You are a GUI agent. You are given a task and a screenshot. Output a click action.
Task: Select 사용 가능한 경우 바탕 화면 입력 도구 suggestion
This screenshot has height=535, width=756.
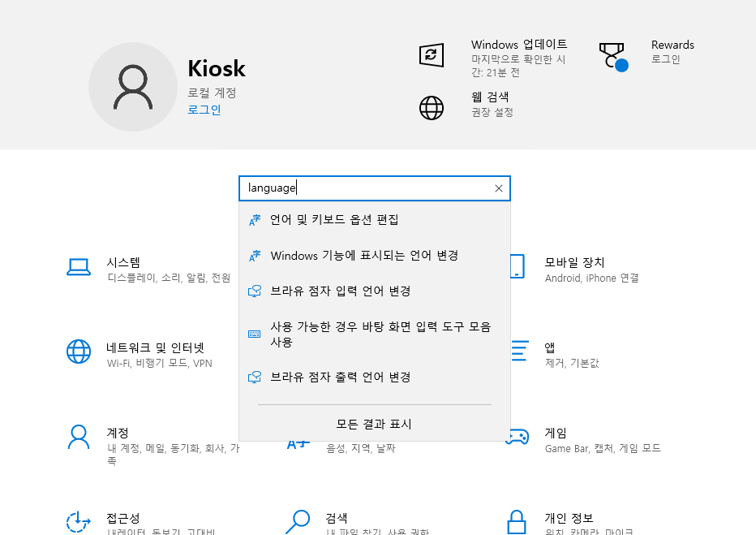click(x=380, y=334)
